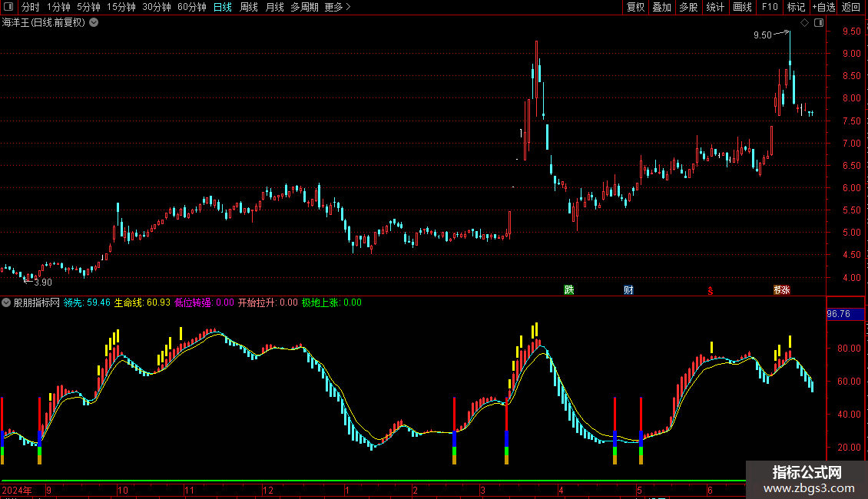Click the 复权 adjustment button
The width and height of the screenshot is (868, 499).
coord(635,7)
